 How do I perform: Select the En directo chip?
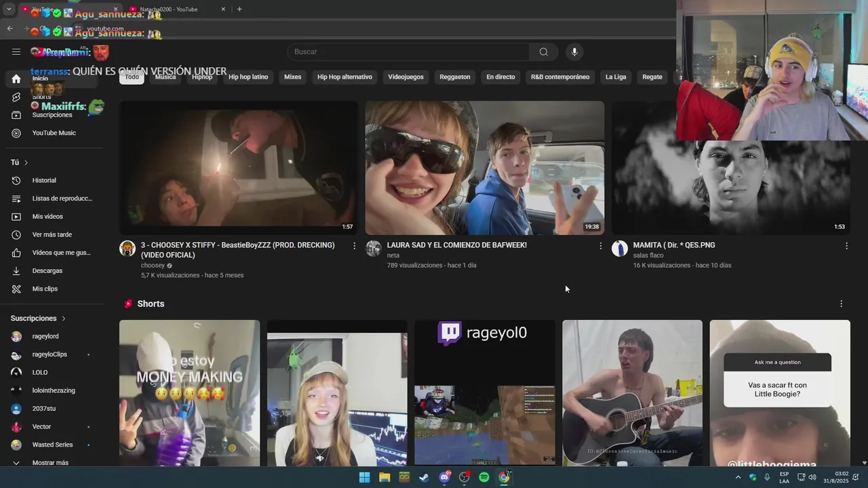500,77
